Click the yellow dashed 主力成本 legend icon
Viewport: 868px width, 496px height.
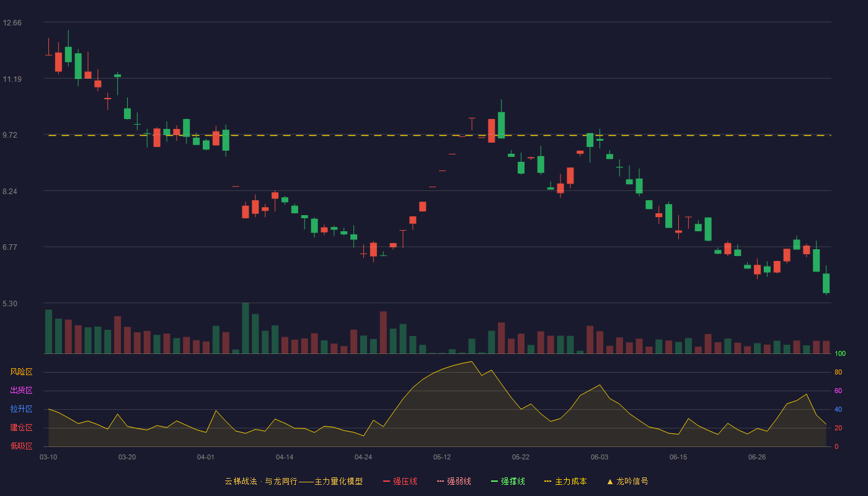tap(548, 481)
